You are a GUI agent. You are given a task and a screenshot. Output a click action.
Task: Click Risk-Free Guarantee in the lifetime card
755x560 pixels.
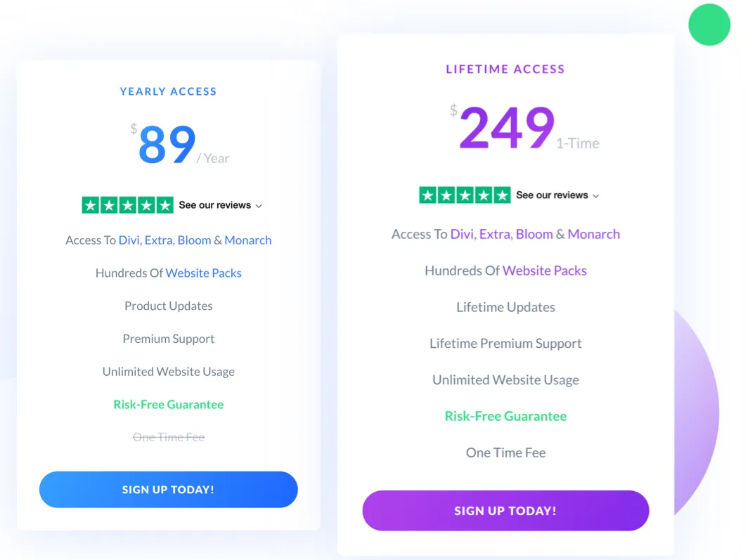[505, 416]
